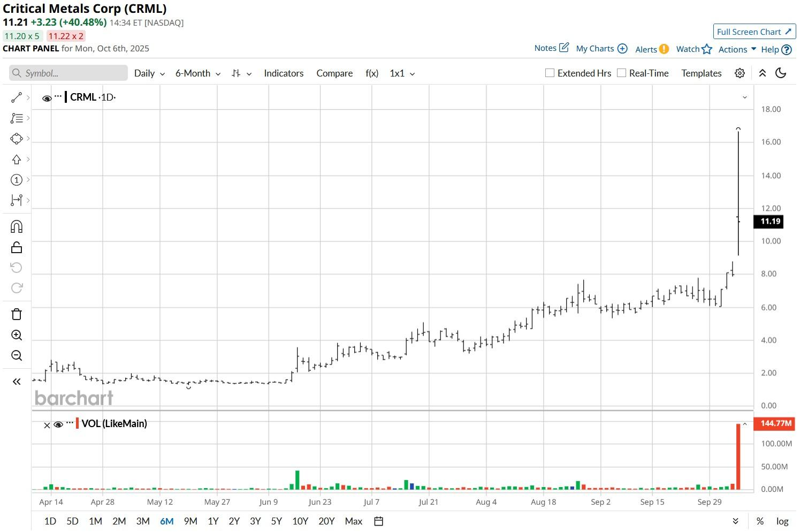Add CRML to Watch list
Viewport: 800px width, 532px height.
tap(694, 49)
